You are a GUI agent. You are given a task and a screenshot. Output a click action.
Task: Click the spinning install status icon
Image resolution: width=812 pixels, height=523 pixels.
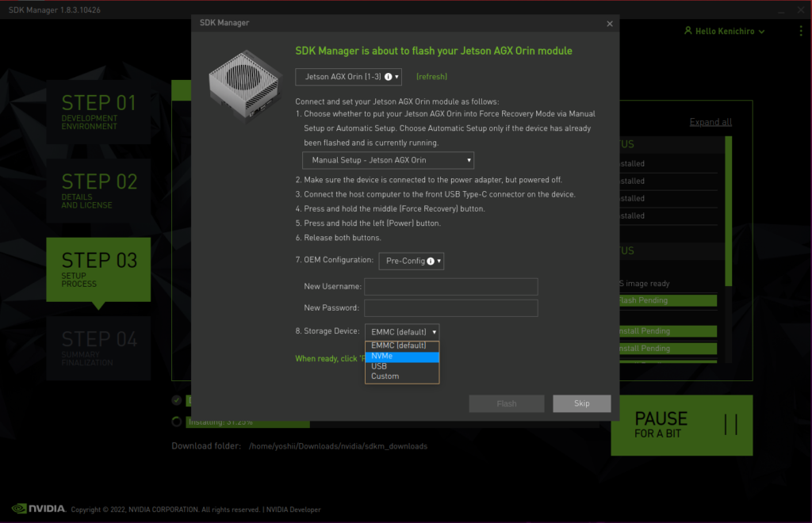click(177, 422)
